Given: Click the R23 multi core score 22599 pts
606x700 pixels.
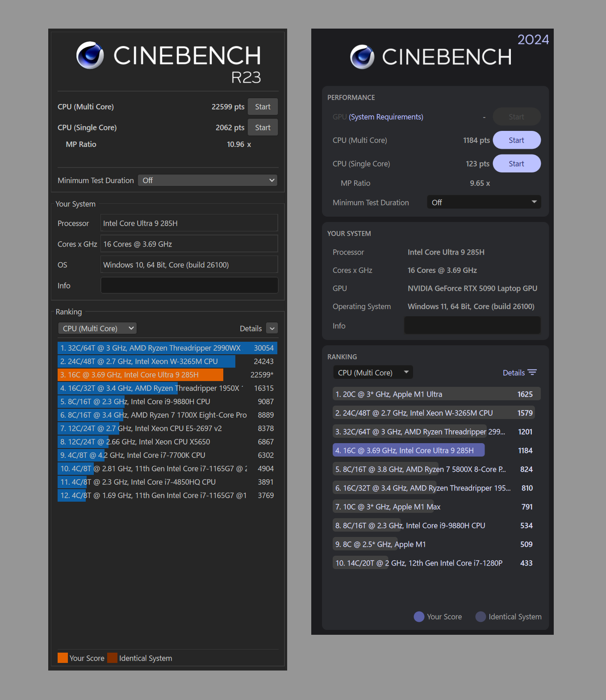Looking at the screenshot, I should 228,107.
